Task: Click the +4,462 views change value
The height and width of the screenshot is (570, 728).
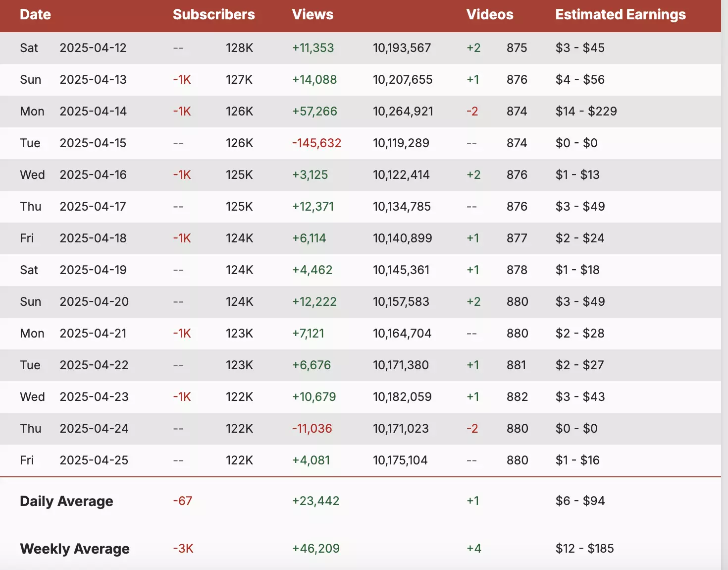Action: [x=312, y=270]
